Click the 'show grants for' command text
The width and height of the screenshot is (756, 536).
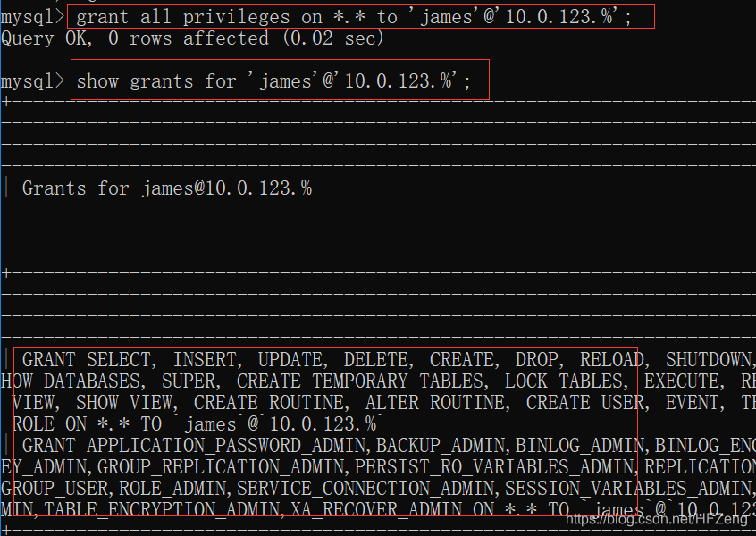tap(273, 80)
